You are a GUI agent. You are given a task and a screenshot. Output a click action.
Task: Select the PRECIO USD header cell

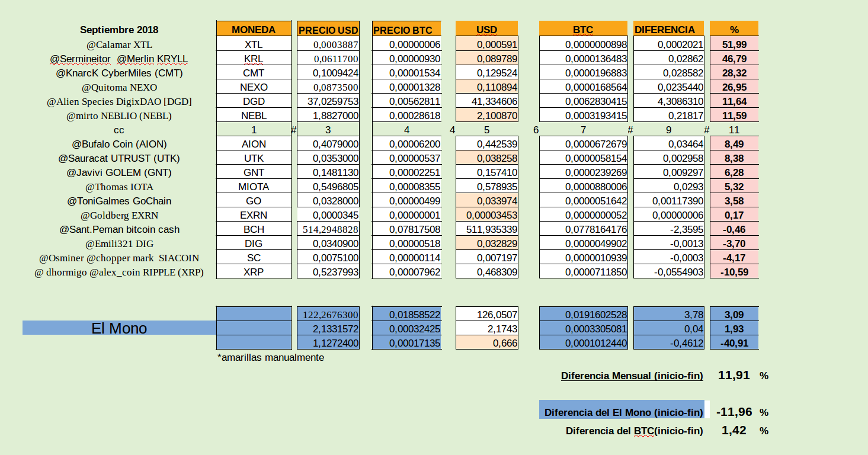(328, 30)
